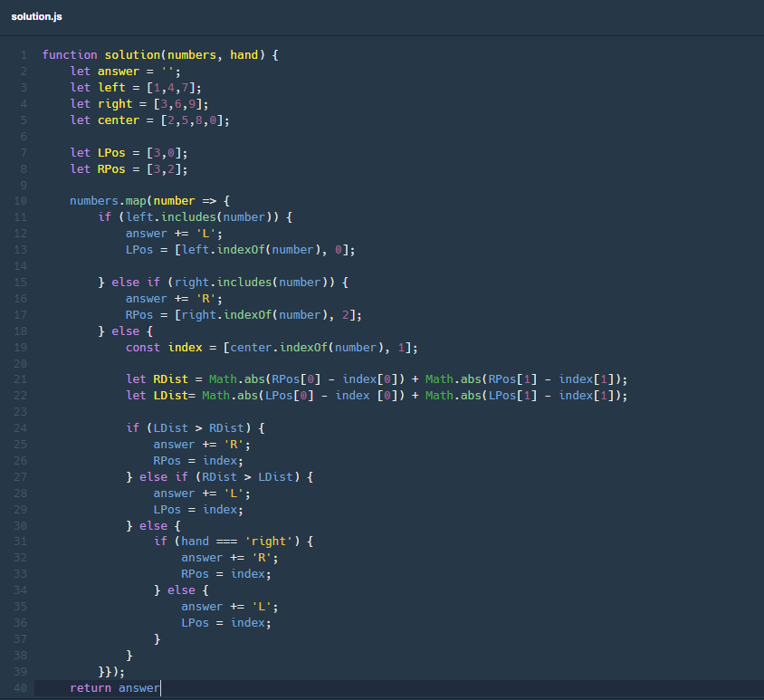Screen dimensions: 764x700
Task: Click 'hand' parameter on line 1
Action: click(x=244, y=54)
